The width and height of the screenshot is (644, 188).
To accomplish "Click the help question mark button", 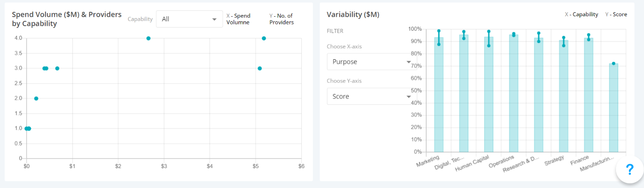I will point(630,170).
